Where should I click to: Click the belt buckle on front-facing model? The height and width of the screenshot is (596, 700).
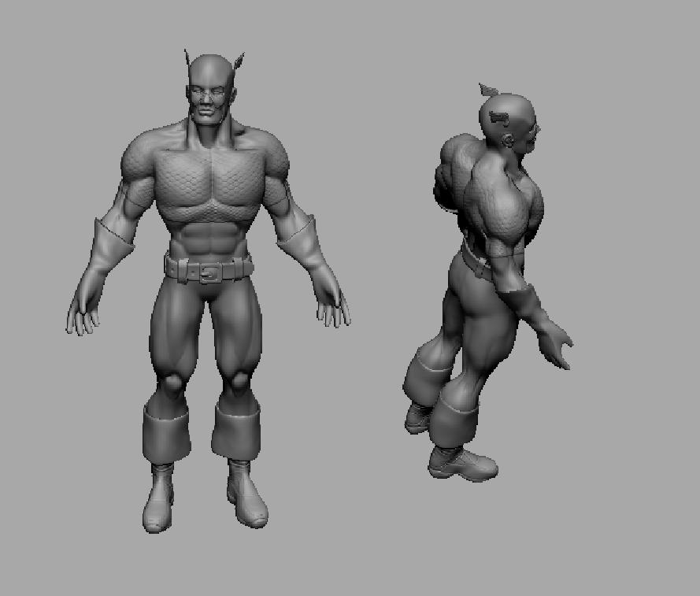coord(209,273)
